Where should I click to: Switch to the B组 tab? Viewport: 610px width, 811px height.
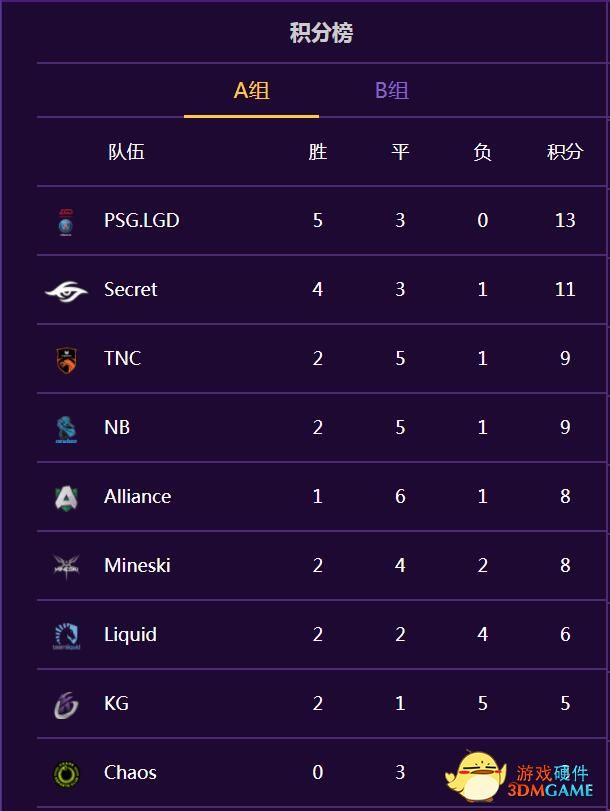392,91
